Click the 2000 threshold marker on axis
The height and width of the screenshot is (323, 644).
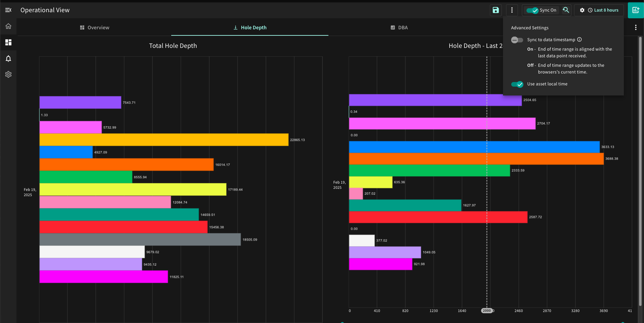(x=487, y=311)
